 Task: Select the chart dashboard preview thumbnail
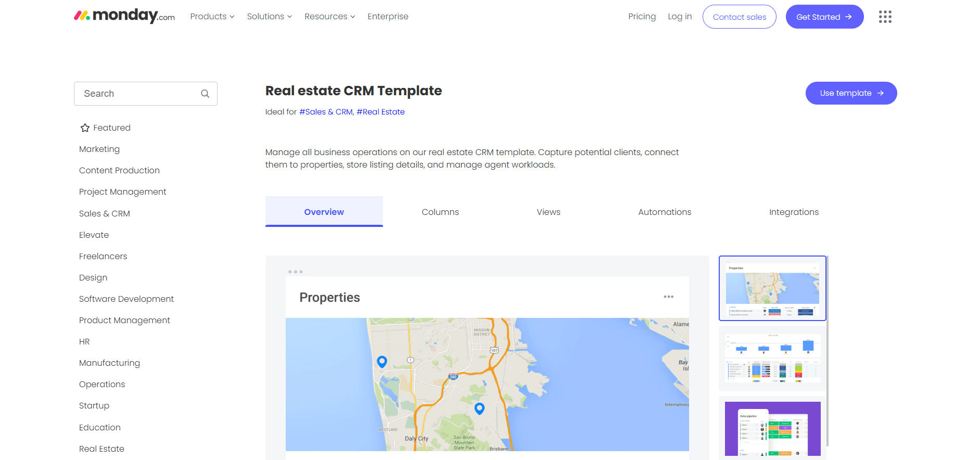(x=772, y=359)
